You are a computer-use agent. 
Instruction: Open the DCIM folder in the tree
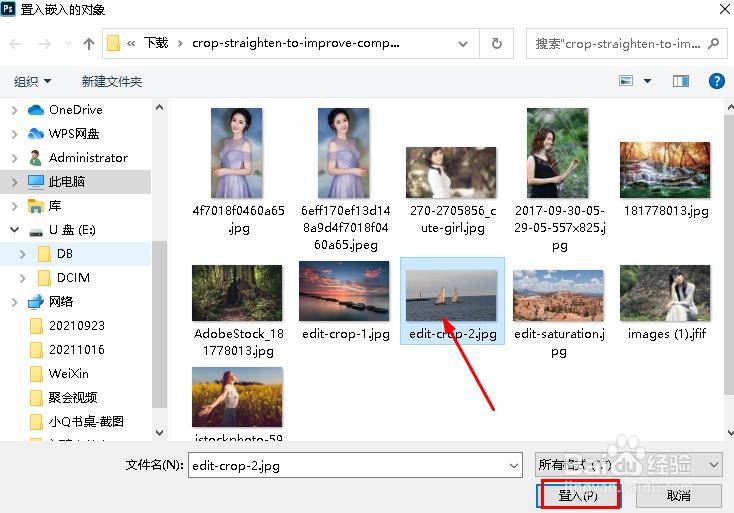click(73, 277)
